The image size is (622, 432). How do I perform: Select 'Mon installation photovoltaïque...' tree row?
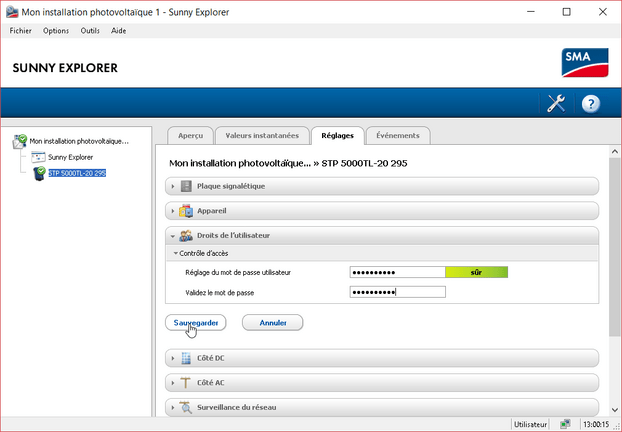[79, 141]
